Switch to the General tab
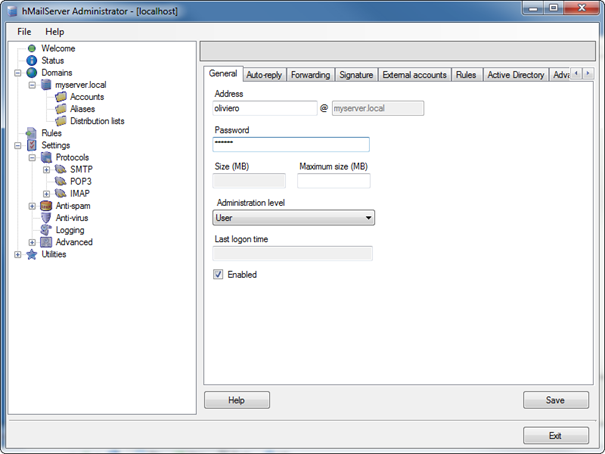 click(x=223, y=74)
